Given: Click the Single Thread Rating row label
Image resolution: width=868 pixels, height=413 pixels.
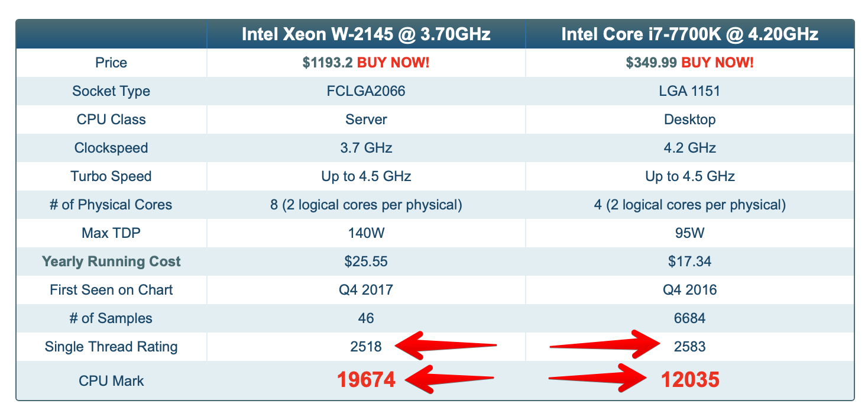Looking at the screenshot, I should coord(111,347).
